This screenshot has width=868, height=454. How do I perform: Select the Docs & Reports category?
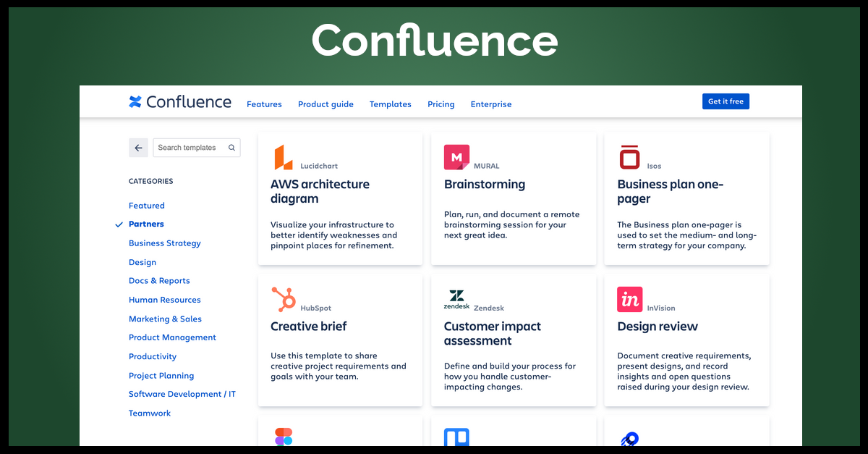click(159, 281)
